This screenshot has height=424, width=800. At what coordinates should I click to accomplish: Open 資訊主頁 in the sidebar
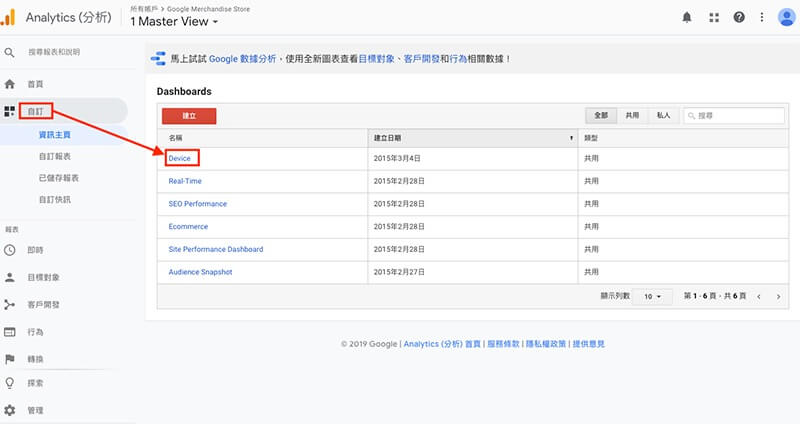(x=55, y=135)
